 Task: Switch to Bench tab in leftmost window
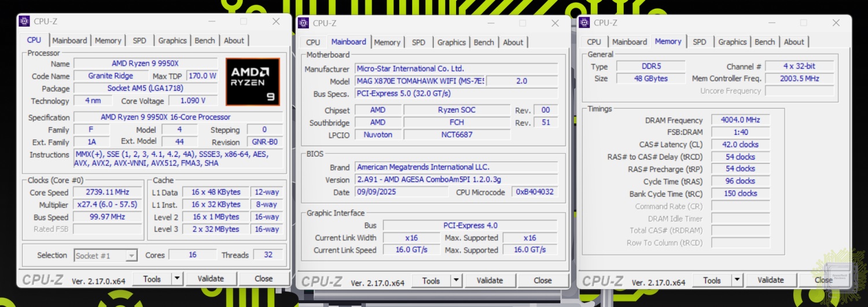click(x=205, y=40)
